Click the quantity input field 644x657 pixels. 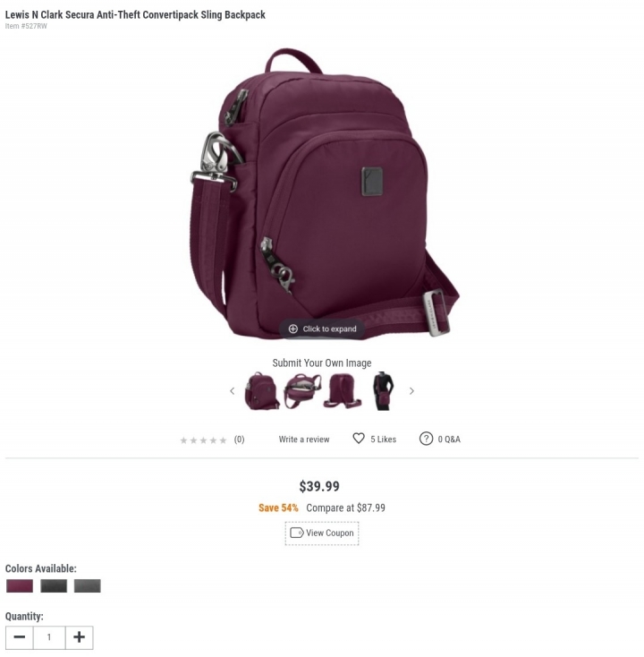click(x=49, y=637)
